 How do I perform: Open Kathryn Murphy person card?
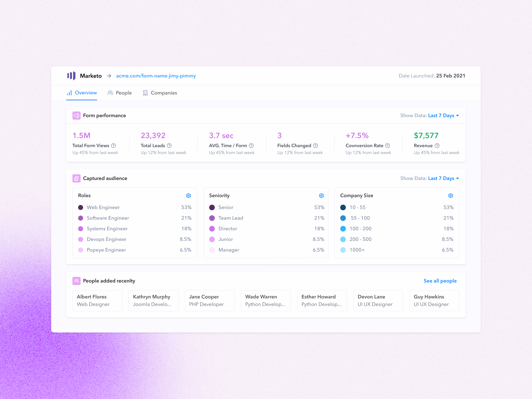153,300
